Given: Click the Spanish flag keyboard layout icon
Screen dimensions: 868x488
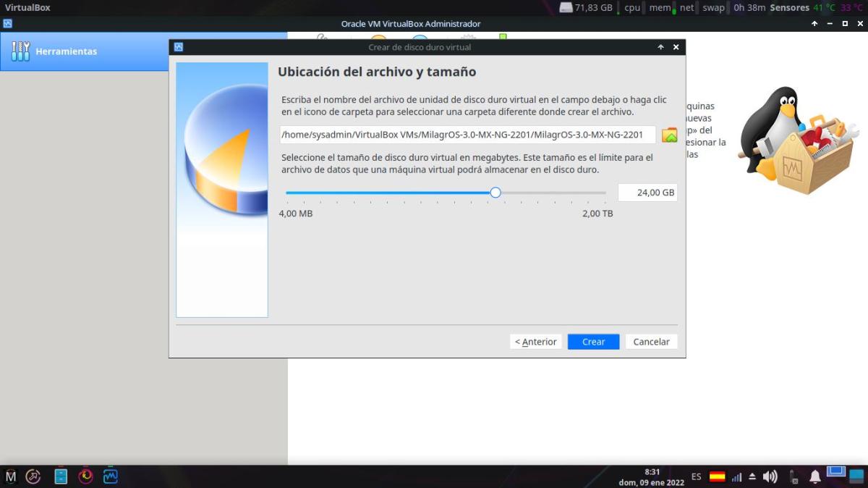Looking at the screenshot, I should coord(717,476).
